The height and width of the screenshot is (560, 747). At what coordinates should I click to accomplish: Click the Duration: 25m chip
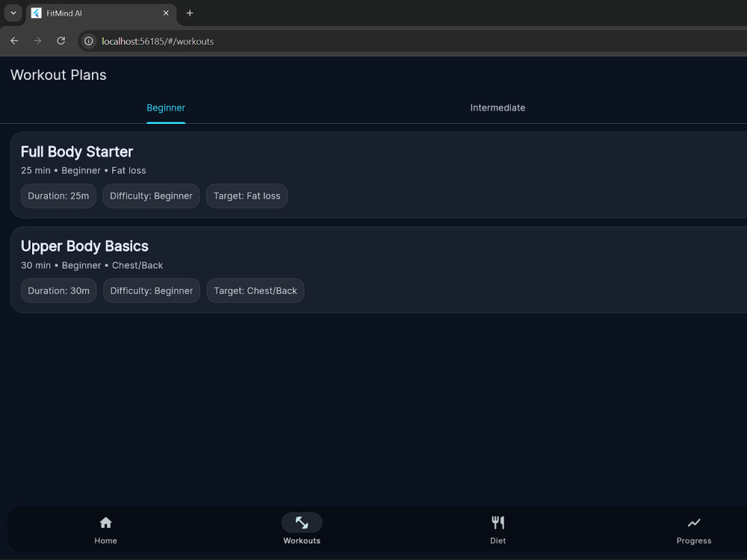tap(58, 196)
